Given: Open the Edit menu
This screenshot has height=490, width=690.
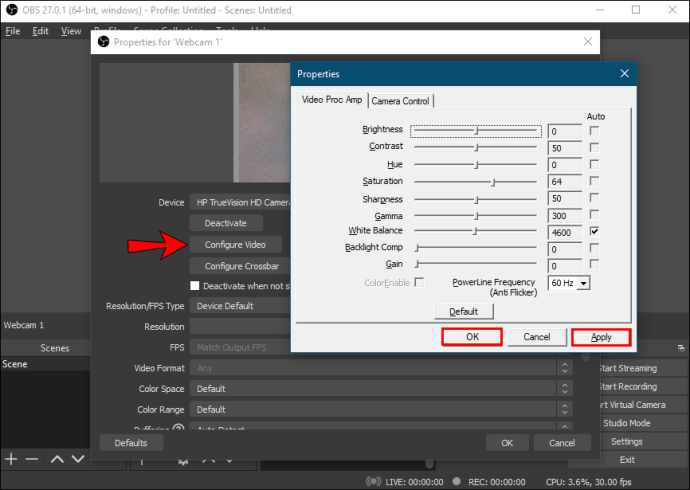Looking at the screenshot, I should coord(40,31).
